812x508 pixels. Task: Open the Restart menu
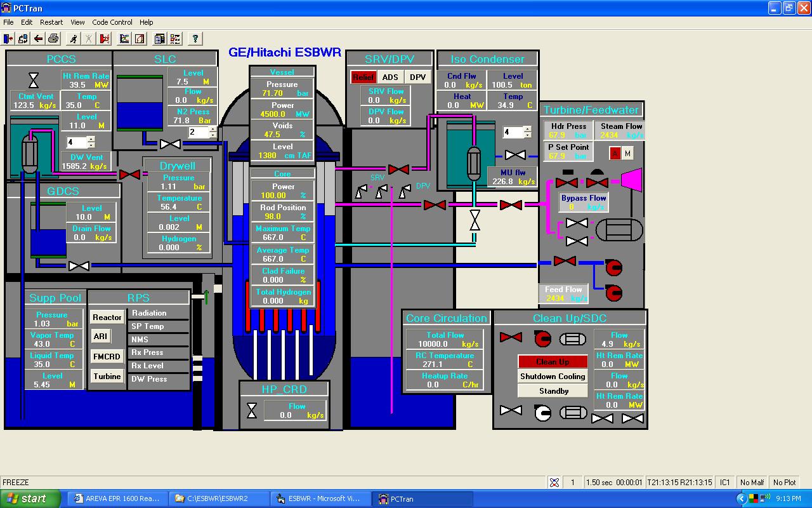tap(51, 22)
